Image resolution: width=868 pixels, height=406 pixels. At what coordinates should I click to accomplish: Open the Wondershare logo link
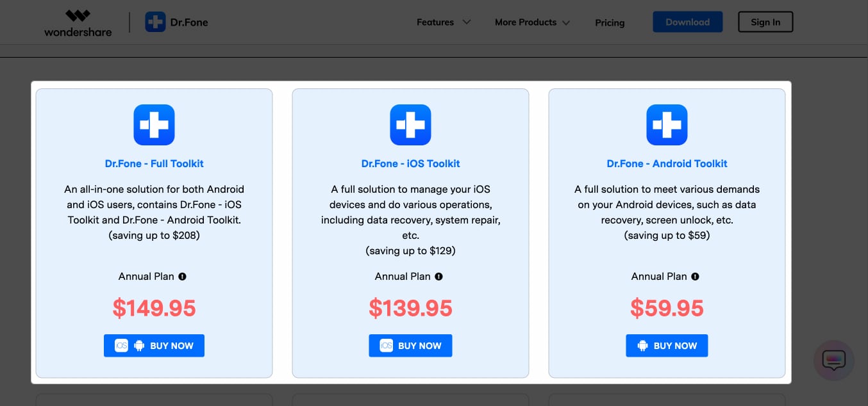[x=78, y=22]
